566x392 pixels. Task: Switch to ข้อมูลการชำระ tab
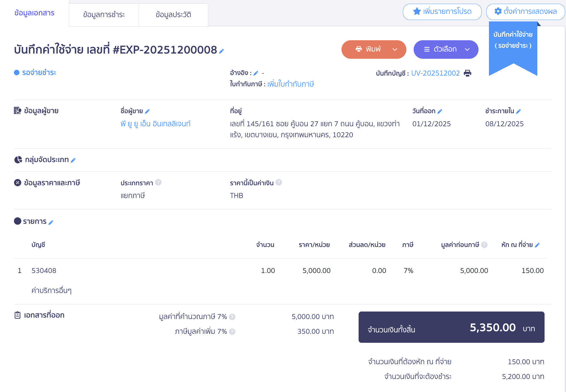pyautogui.click(x=104, y=15)
